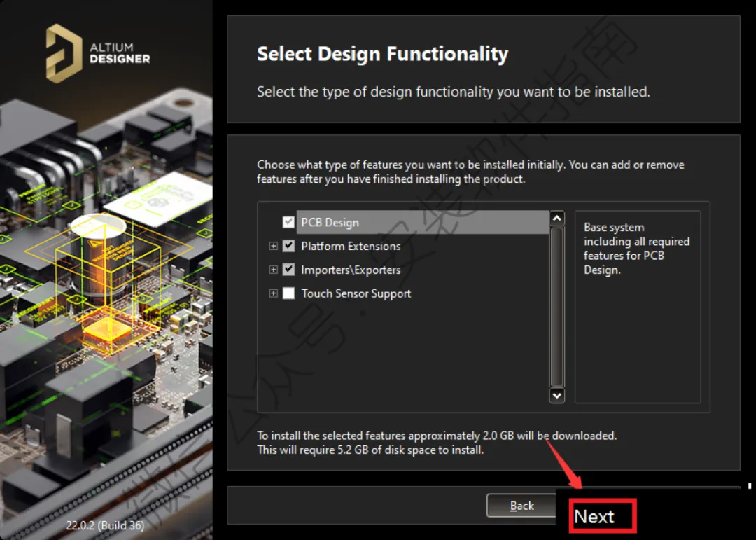Toggle the Platform Extensions checkbox
Screen dimensions: 756x540
pyautogui.click(x=288, y=246)
